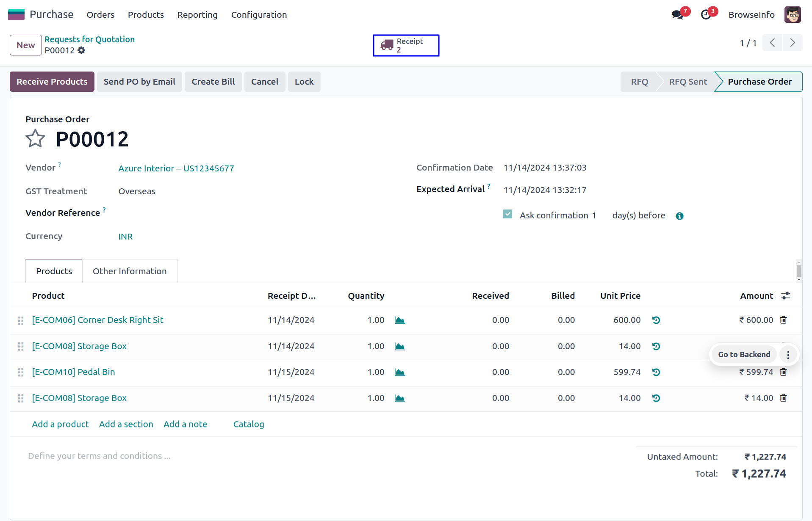
Task: Open Requests for Quotation breadcrumb
Action: coord(90,39)
